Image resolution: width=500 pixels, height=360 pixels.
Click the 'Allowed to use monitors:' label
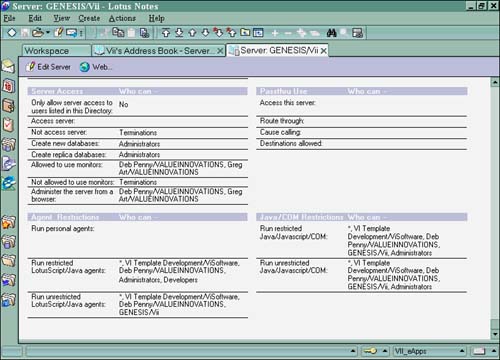[67, 165]
